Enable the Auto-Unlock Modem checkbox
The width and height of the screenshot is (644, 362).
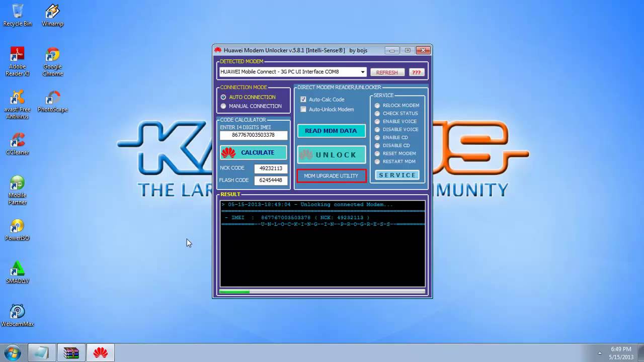pos(303,109)
